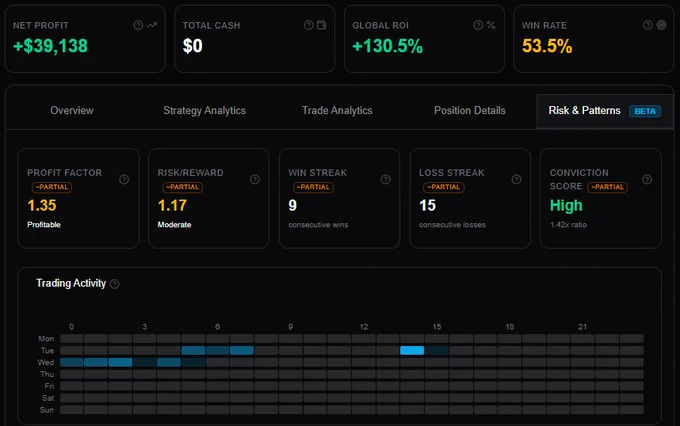Click the Net Profit trend arrow icon

pyautogui.click(x=152, y=25)
